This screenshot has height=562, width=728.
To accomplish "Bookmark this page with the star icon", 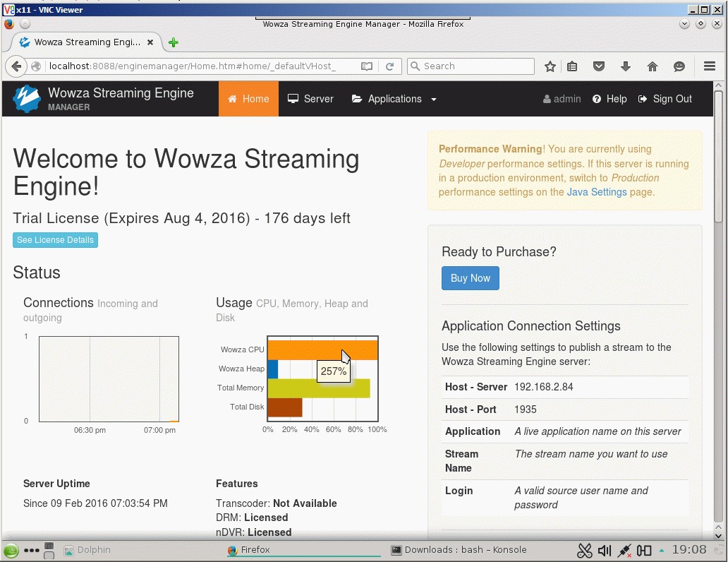I will click(550, 66).
